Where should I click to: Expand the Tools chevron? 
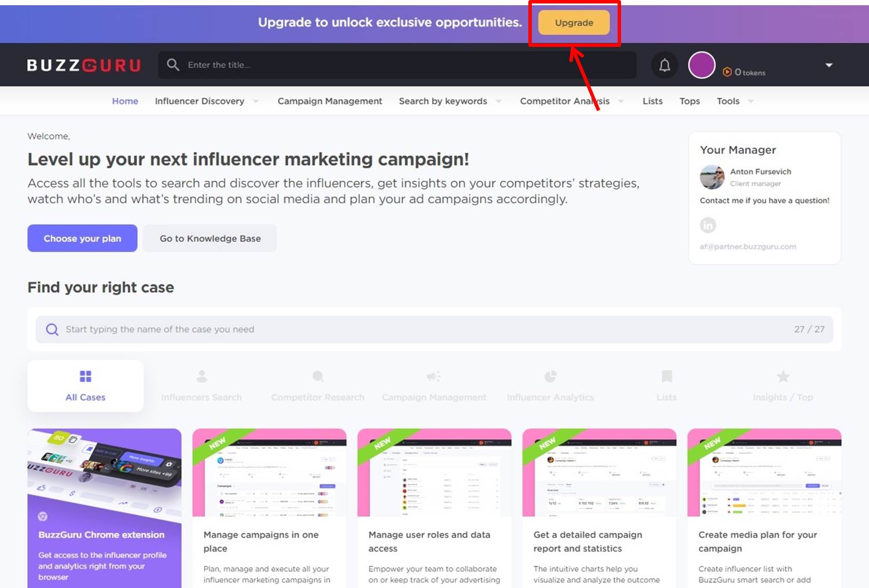(751, 101)
